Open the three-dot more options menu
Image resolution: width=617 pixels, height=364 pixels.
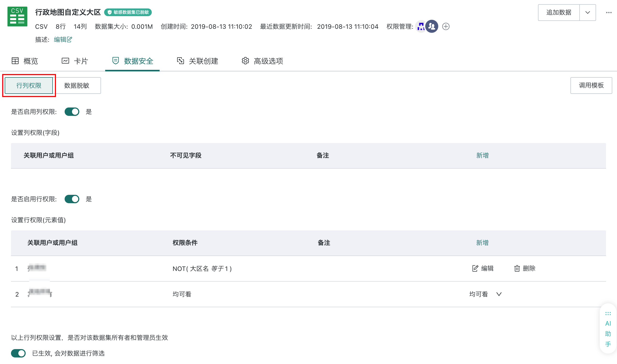609,13
